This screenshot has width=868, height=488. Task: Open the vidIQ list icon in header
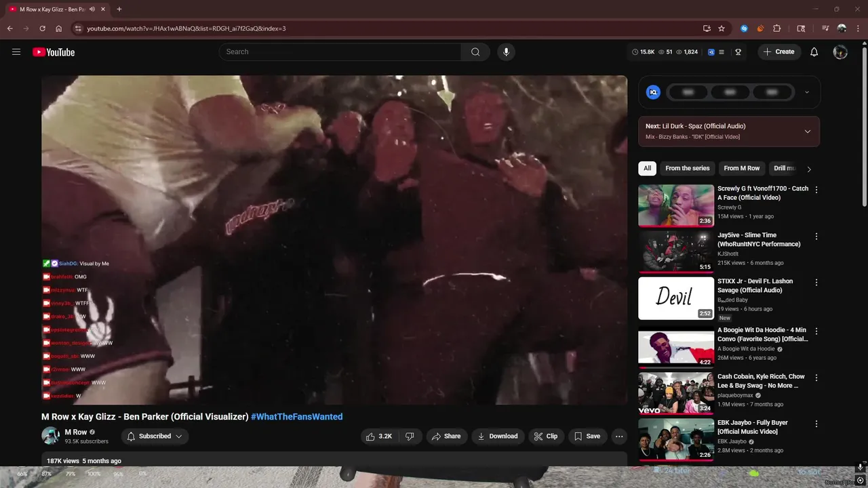point(722,52)
